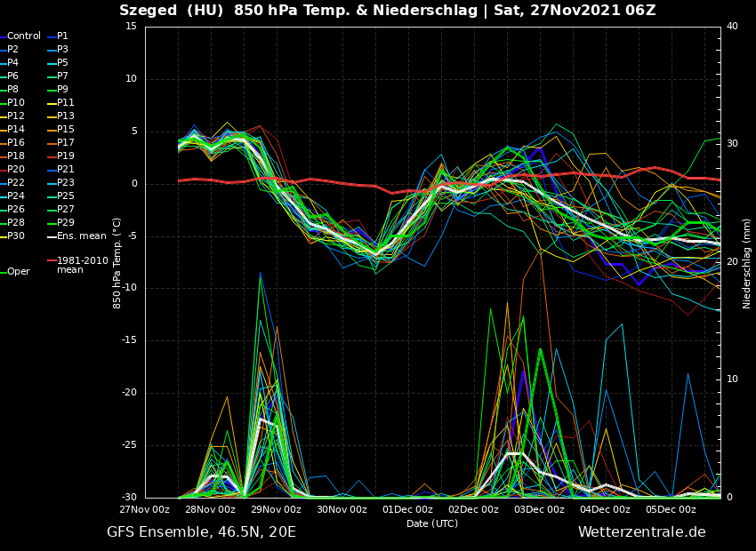Click the Wetterzentrale.de text

point(641,532)
